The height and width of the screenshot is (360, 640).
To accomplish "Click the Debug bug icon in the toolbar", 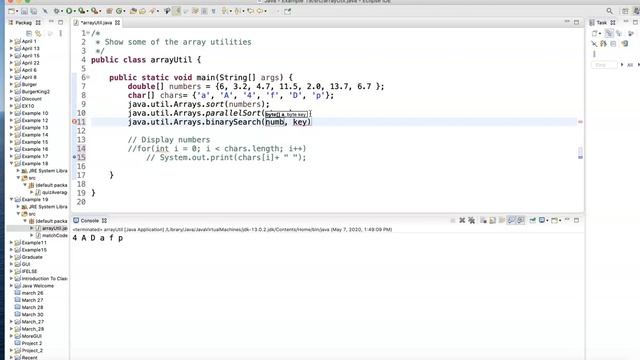I will click(57, 11).
